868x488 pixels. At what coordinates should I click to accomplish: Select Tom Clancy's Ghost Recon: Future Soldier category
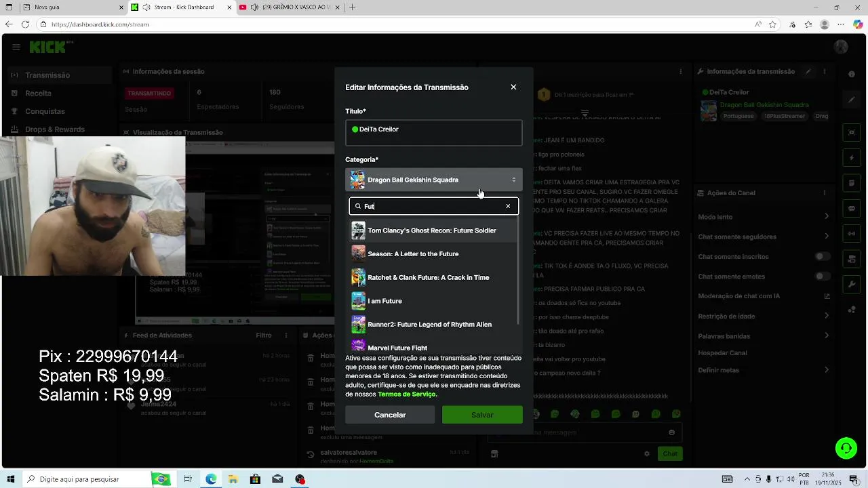click(434, 230)
